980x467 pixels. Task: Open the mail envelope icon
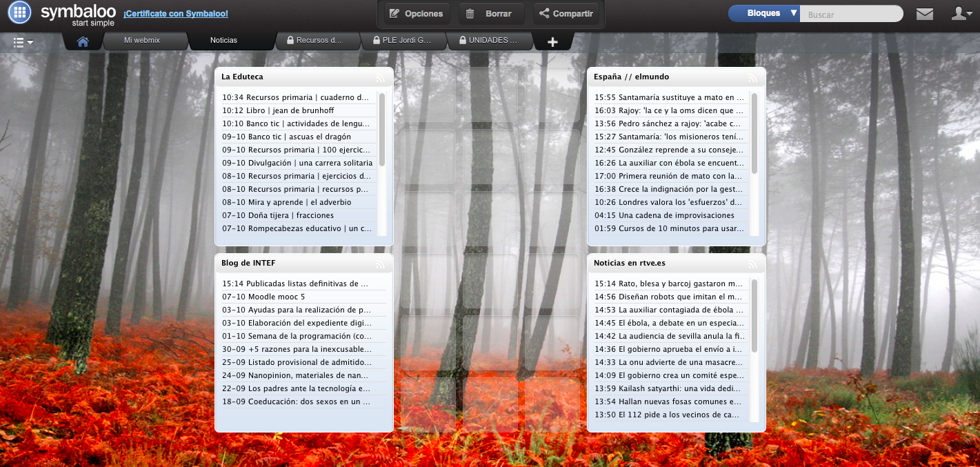[924, 14]
